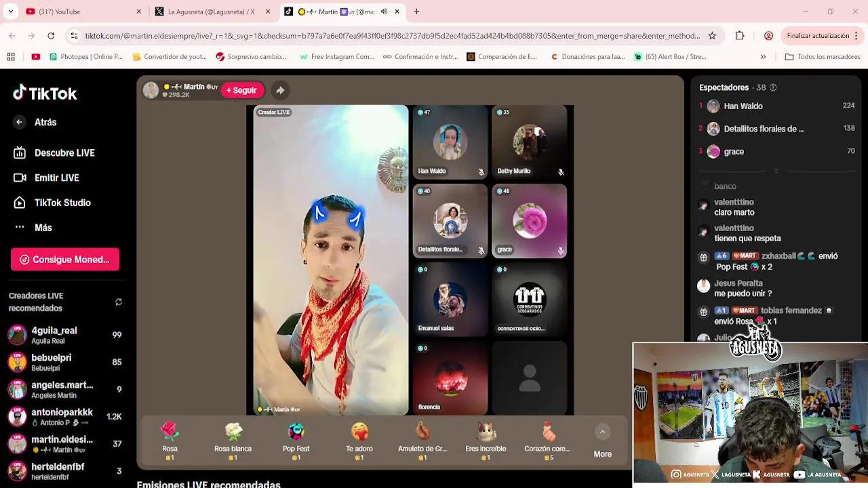Screen dimensions: 868x488
Task: Click valenttino's 'claro marto' comment
Action: (734, 213)
